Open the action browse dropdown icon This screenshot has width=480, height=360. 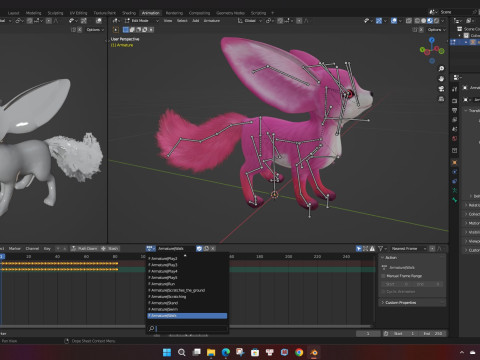click(151, 248)
